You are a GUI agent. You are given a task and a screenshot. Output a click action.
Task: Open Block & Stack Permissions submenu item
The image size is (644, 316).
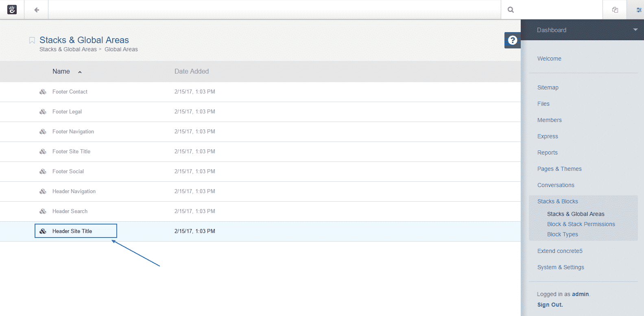click(581, 224)
